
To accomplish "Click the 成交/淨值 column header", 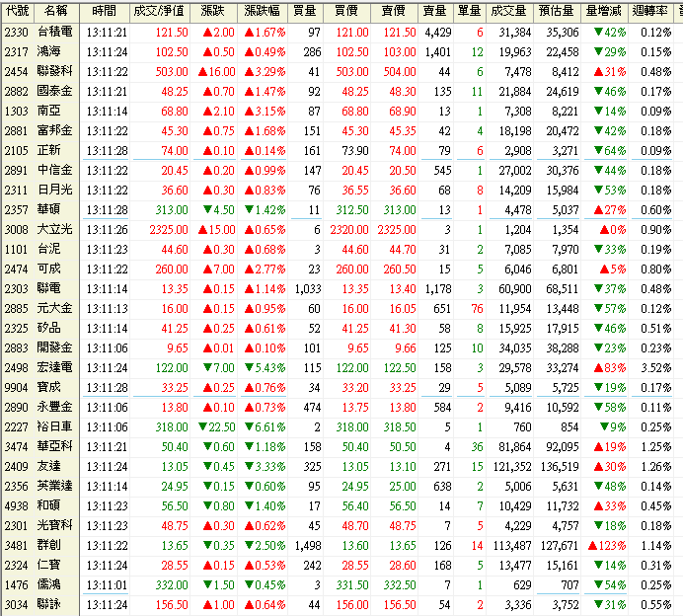I will 160,11.
